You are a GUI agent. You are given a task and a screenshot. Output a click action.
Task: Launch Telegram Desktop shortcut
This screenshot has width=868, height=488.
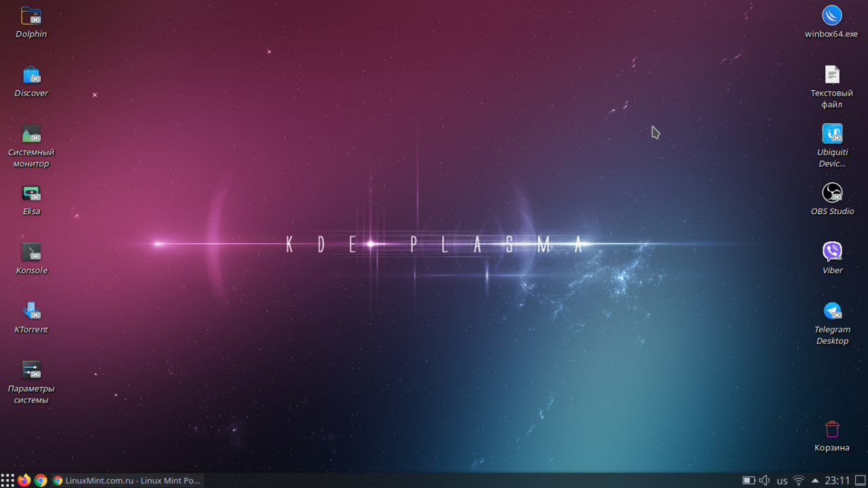(832, 311)
